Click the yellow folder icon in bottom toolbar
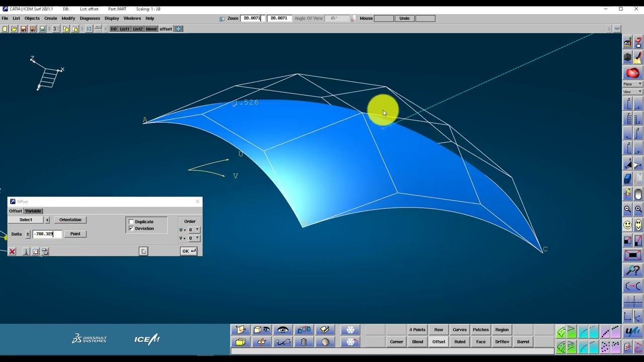The image size is (644, 362). point(240,342)
